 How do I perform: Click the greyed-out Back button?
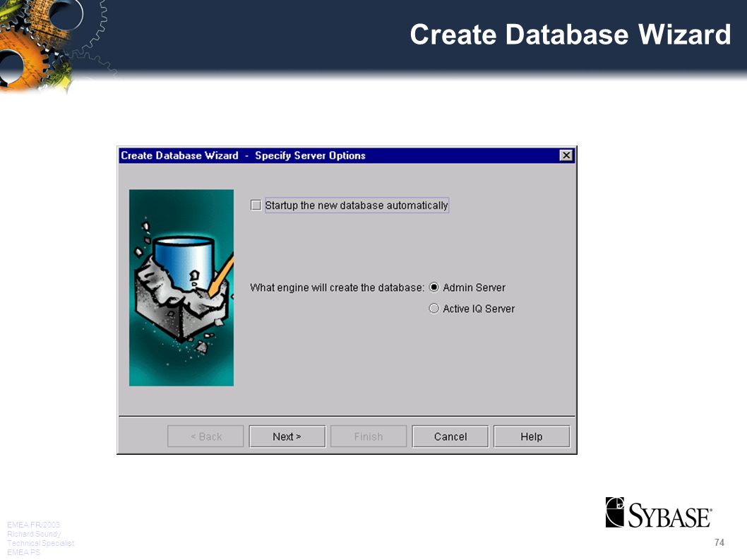pyautogui.click(x=205, y=436)
